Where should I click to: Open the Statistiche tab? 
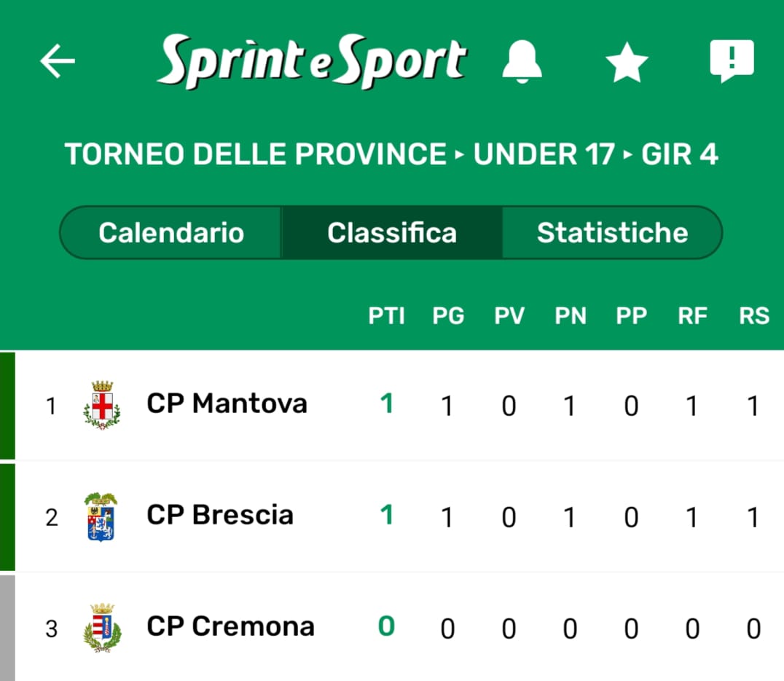tap(612, 232)
